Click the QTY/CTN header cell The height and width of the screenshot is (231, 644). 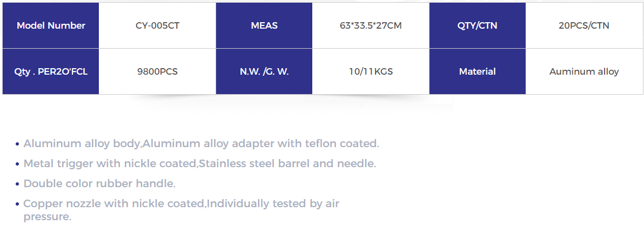pyautogui.click(x=478, y=25)
